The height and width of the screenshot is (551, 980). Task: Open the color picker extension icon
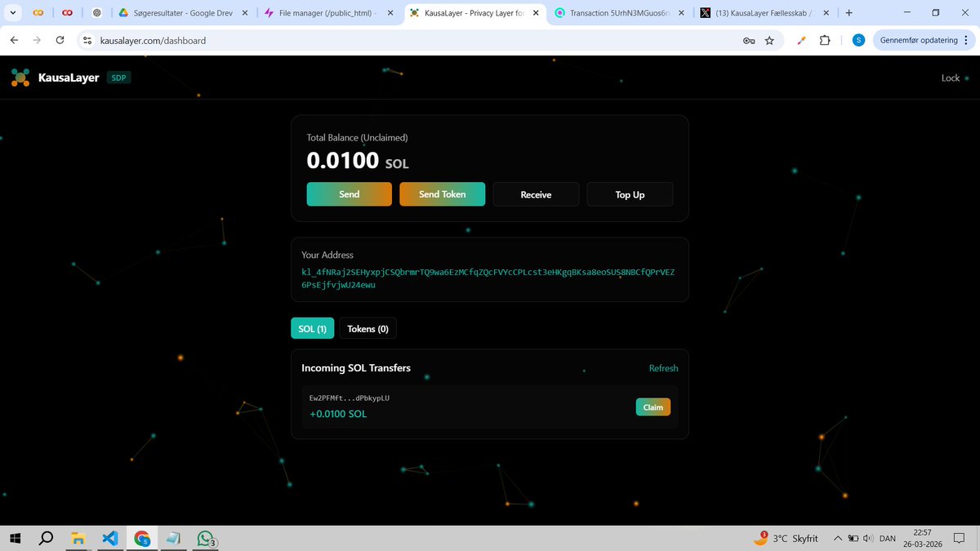[x=801, y=41]
